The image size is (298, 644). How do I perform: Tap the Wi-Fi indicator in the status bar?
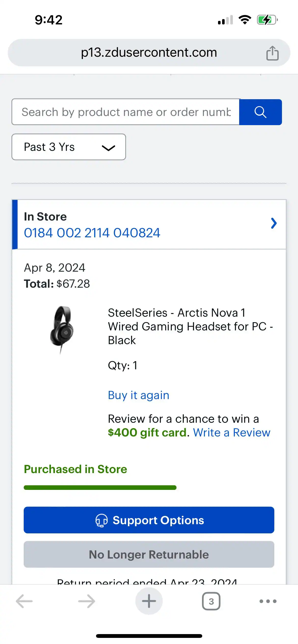(x=244, y=20)
